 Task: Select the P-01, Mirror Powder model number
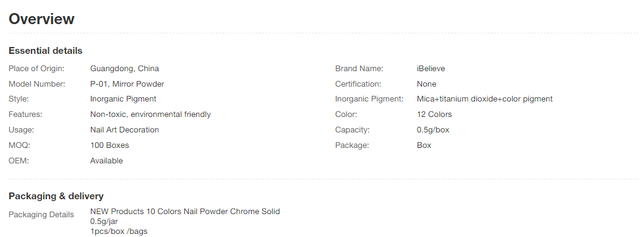[x=127, y=84]
